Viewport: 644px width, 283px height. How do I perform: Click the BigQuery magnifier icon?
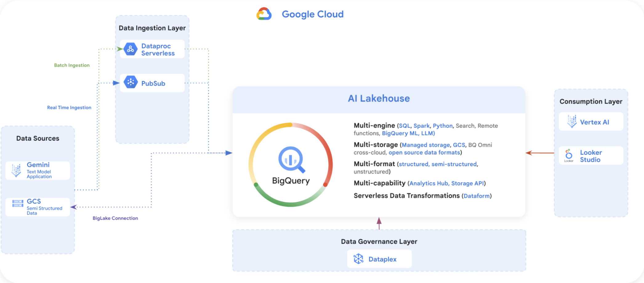click(292, 160)
